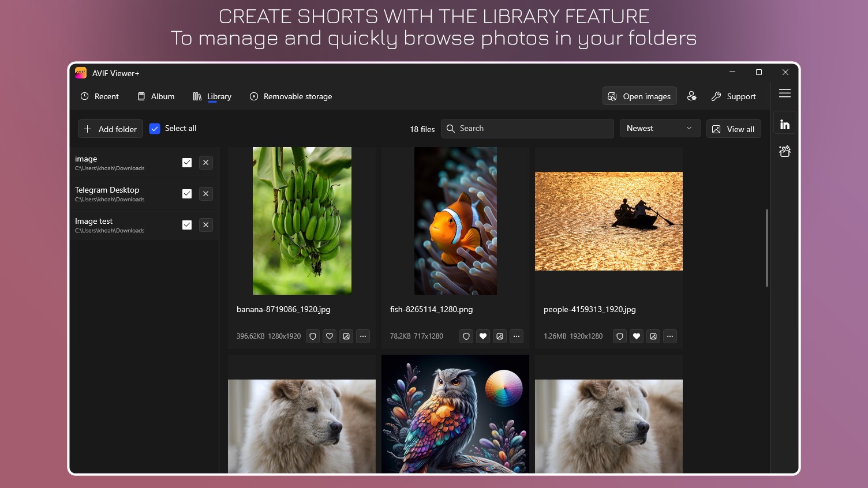Switch to the Removable storage tab

point(291,96)
